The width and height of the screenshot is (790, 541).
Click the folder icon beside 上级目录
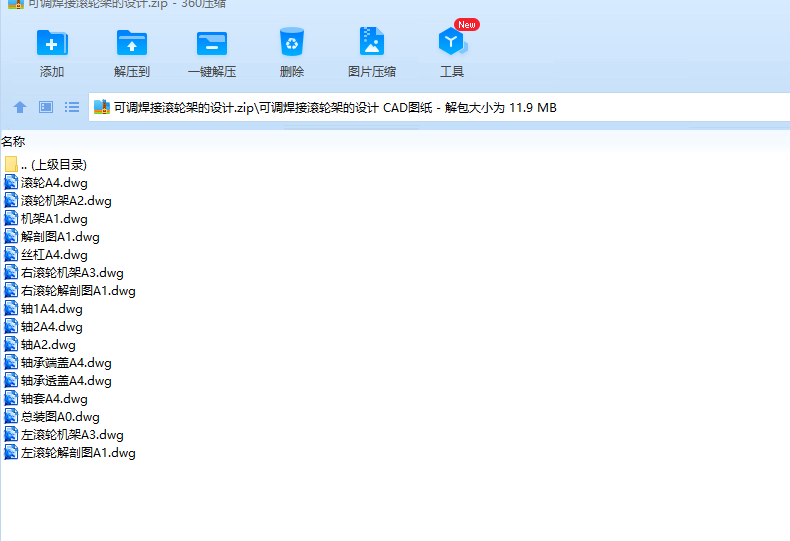(x=11, y=164)
